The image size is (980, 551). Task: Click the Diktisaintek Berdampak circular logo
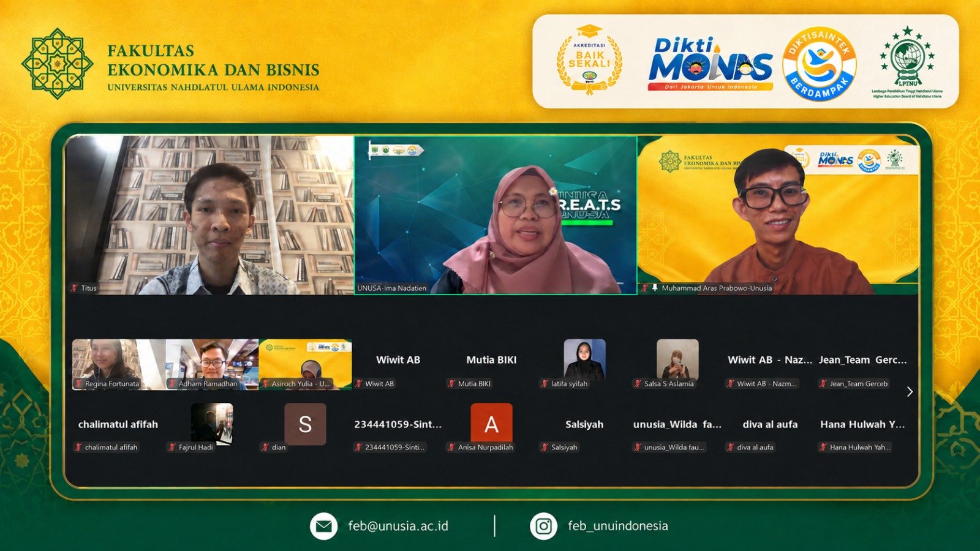[x=820, y=64]
